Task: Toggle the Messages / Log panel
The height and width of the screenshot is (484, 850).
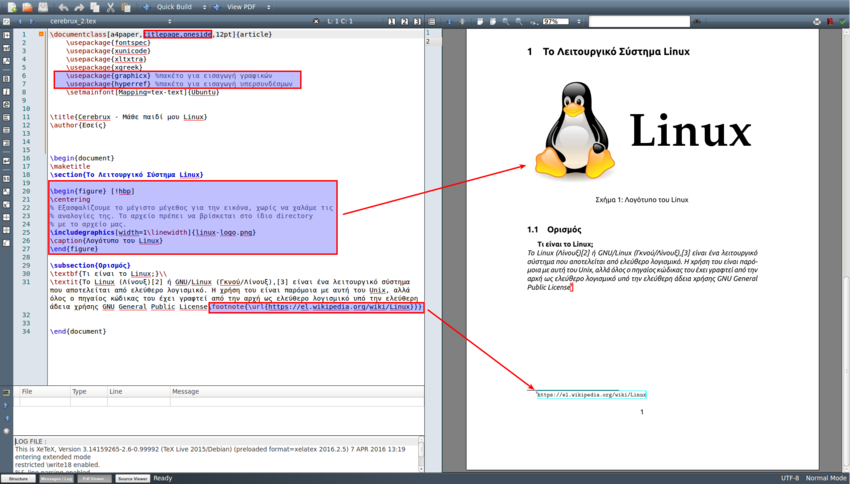Action: tap(57, 478)
